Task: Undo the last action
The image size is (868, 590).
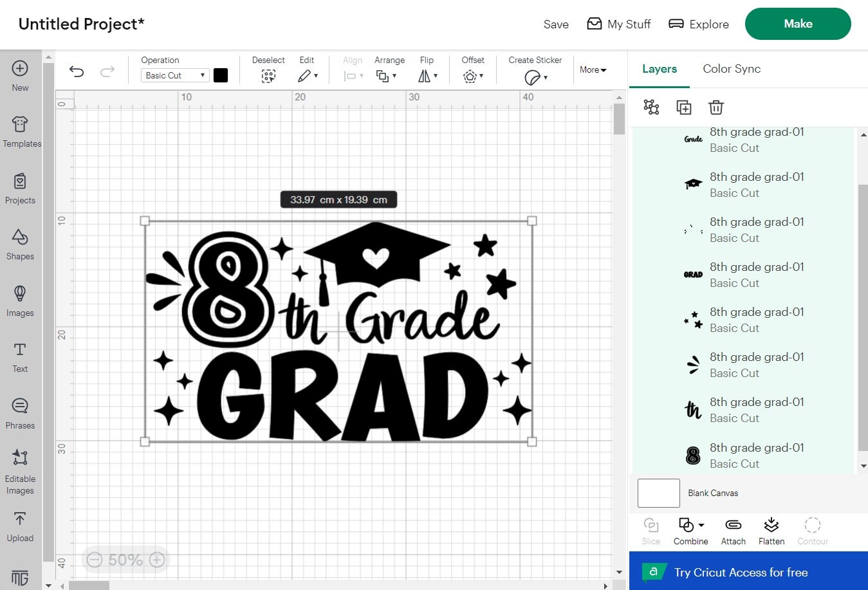Action: click(76, 71)
